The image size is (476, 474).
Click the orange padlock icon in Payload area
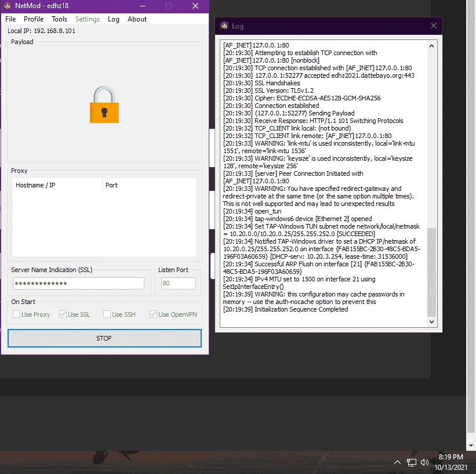point(104,104)
